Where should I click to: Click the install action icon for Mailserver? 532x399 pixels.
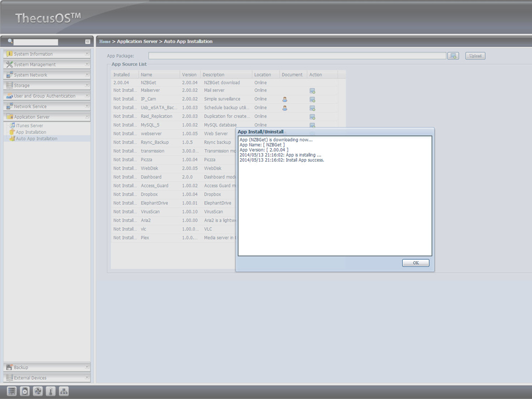pos(312,91)
